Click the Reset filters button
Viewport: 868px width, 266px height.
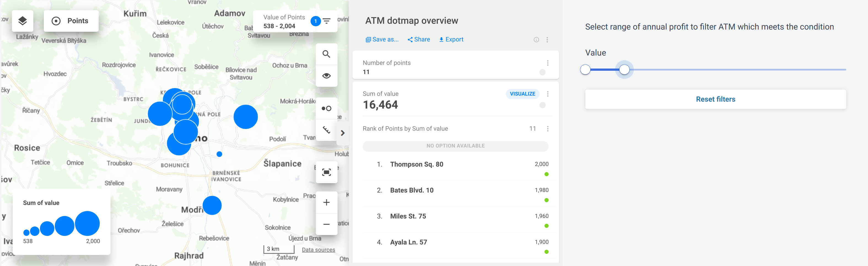click(715, 99)
